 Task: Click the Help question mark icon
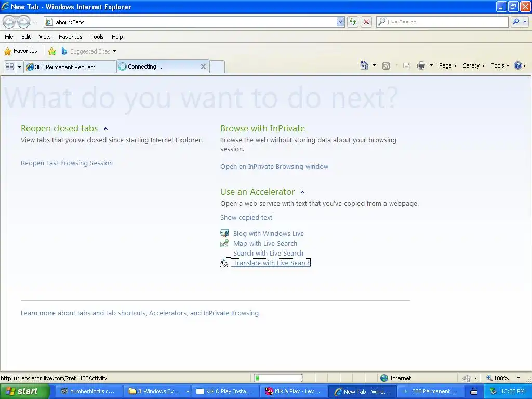(518, 65)
